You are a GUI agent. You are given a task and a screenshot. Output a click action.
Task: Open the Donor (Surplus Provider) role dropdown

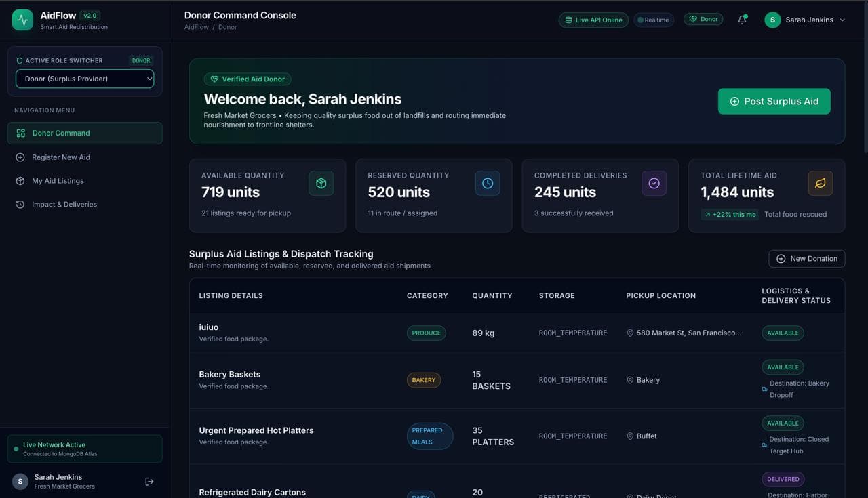pos(85,79)
